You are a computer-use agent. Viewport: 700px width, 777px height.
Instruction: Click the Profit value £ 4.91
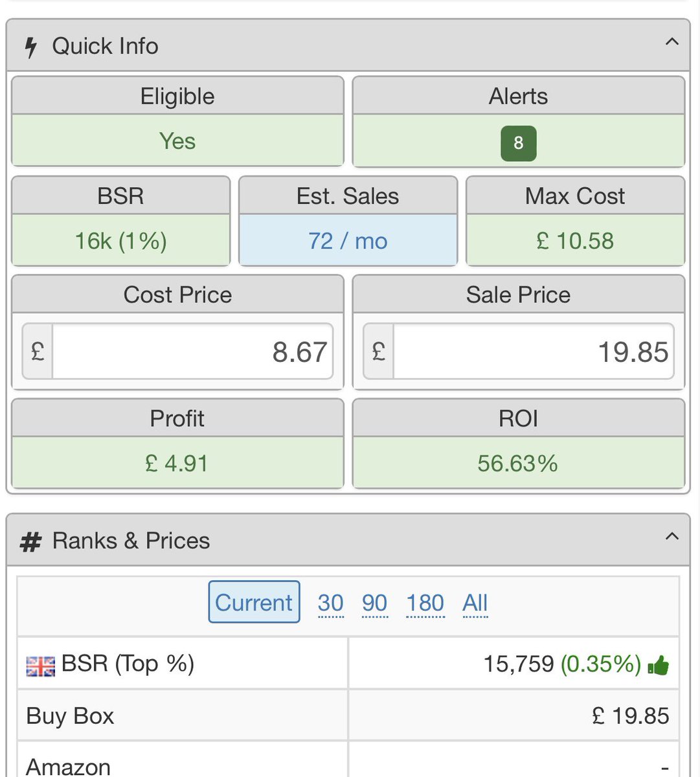click(x=177, y=463)
